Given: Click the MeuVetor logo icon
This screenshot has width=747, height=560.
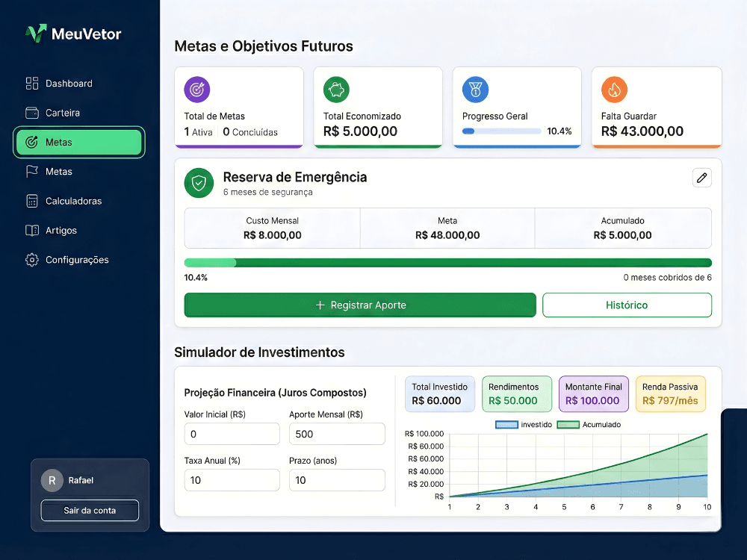Looking at the screenshot, I should (33, 33).
